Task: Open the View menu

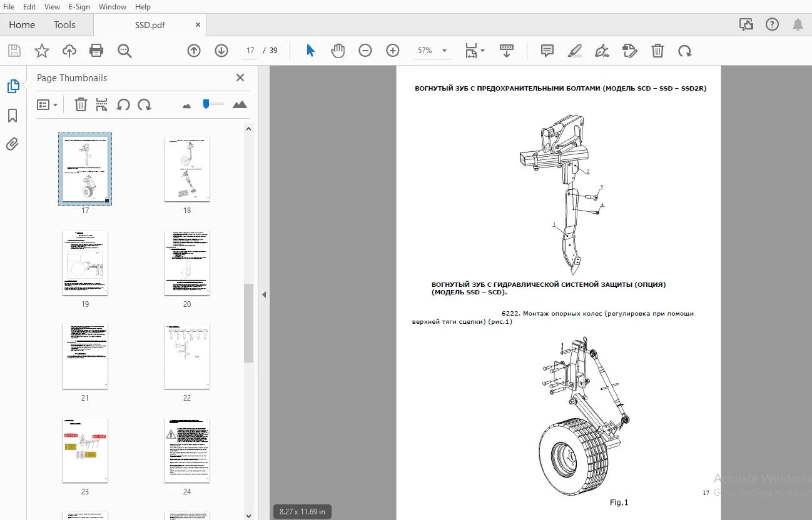Action: click(x=53, y=7)
